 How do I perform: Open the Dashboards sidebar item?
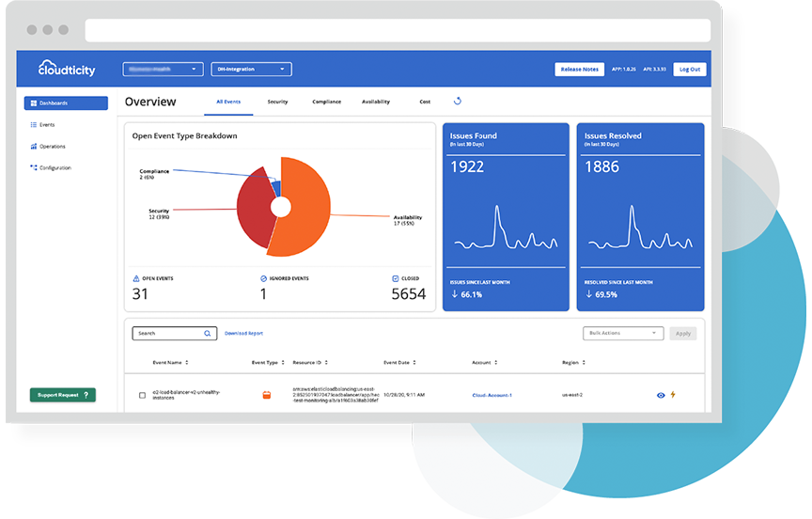(66, 103)
